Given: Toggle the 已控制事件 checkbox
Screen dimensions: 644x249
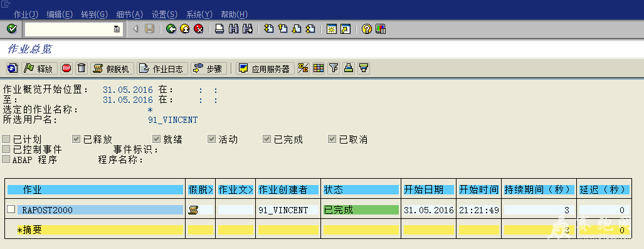Looking at the screenshot, I should (6, 149).
